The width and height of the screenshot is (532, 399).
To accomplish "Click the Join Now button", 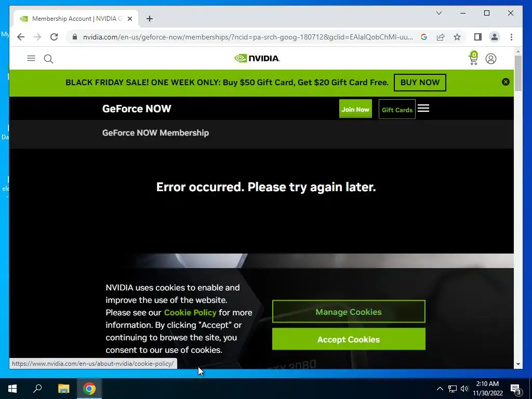I will click(355, 109).
